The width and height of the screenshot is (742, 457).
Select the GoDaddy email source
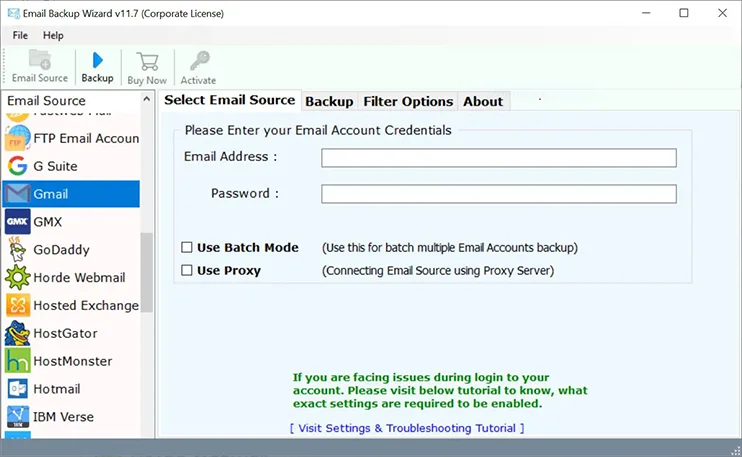tap(61, 249)
